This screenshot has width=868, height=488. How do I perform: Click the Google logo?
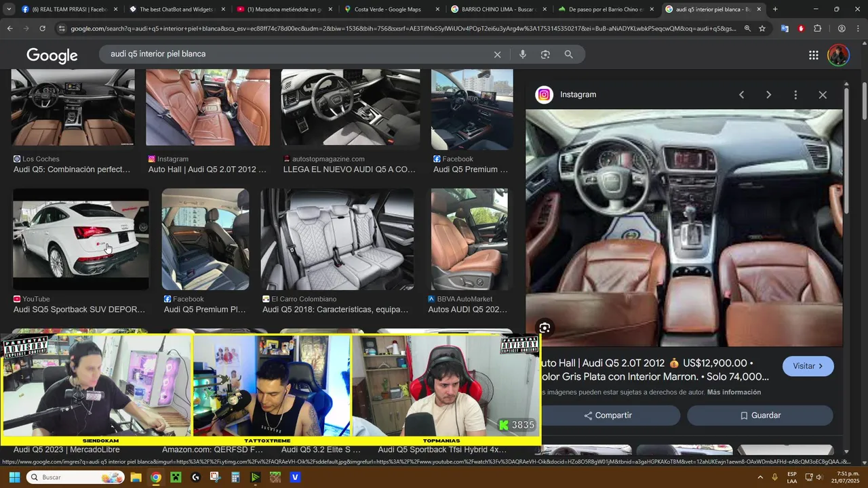click(52, 56)
